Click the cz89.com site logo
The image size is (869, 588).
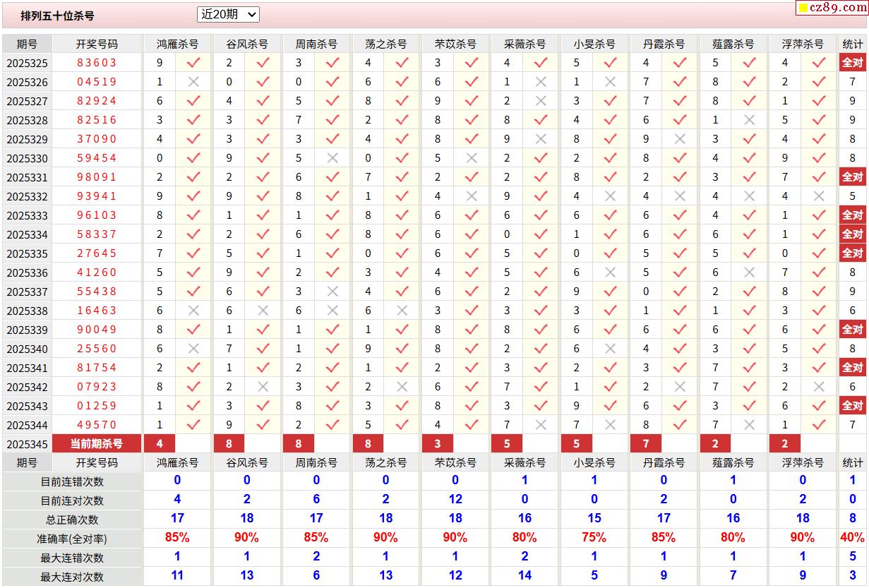pyautogui.click(x=832, y=8)
